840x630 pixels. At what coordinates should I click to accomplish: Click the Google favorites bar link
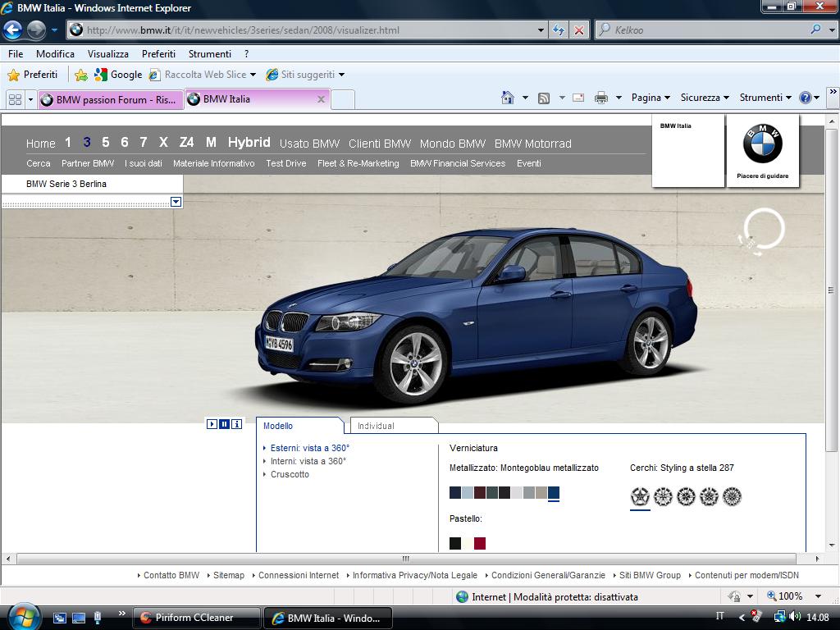[118, 75]
